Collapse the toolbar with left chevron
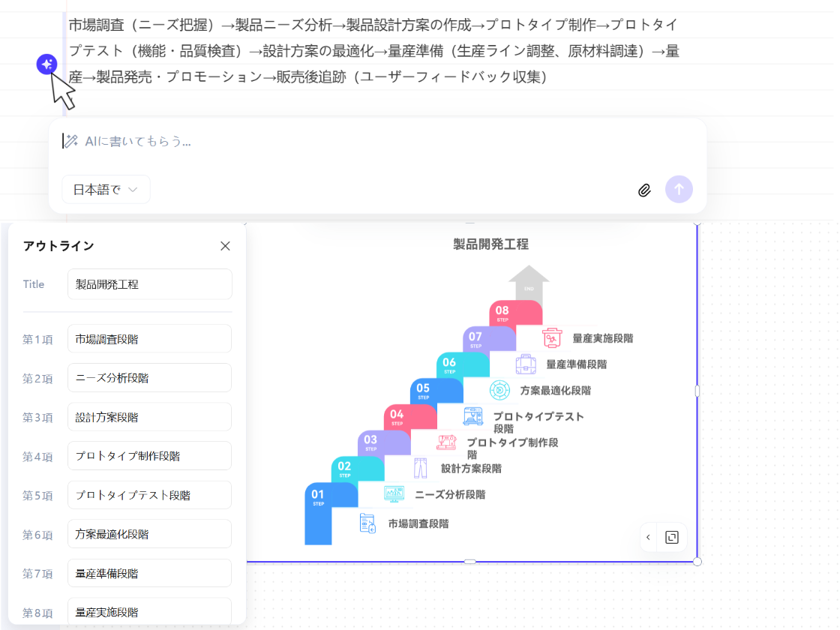This screenshot has height=630, width=840. click(x=649, y=537)
